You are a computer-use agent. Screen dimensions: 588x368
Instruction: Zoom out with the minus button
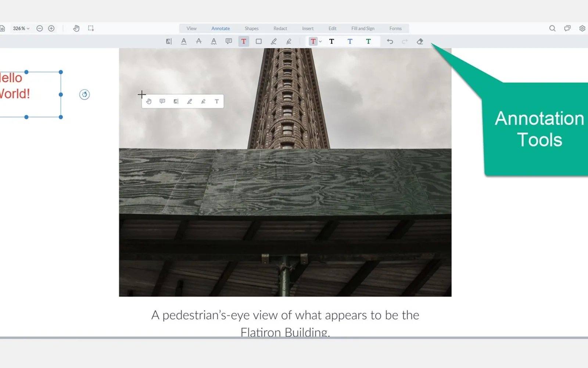(40, 28)
